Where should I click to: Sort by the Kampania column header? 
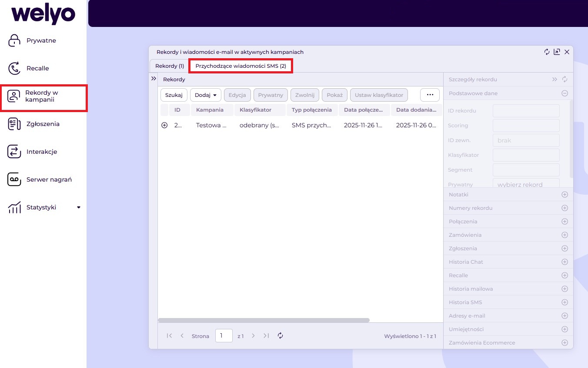pyautogui.click(x=212, y=110)
